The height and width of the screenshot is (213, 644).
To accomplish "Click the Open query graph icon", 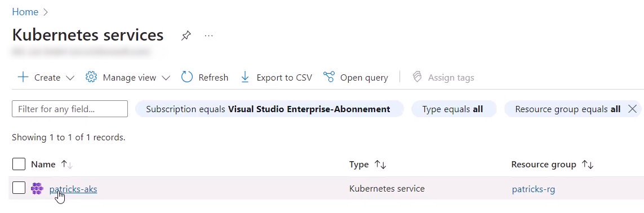I will click(x=329, y=77).
